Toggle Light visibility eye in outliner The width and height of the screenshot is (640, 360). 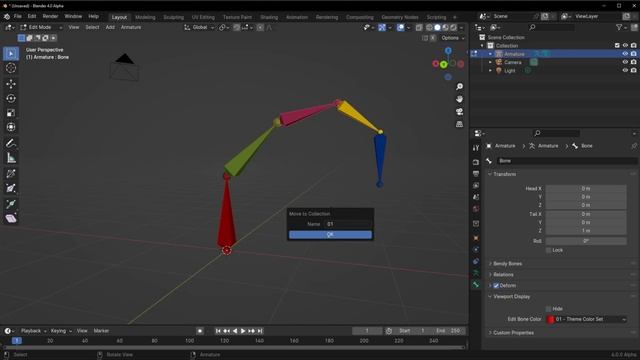[625, 70]
